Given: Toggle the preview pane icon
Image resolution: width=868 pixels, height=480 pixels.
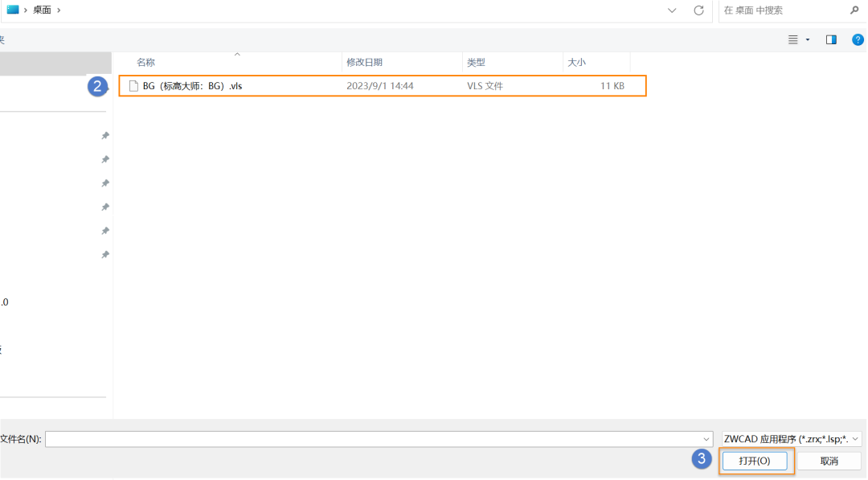Looking at the screenshot, I should coord(831,40).
